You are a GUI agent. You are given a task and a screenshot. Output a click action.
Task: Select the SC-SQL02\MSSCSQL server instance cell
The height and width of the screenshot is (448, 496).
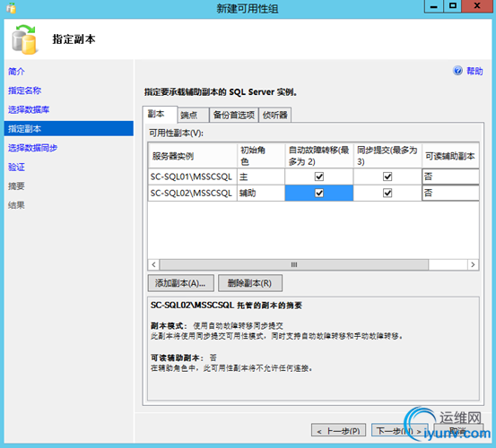(x=192, y=193)
